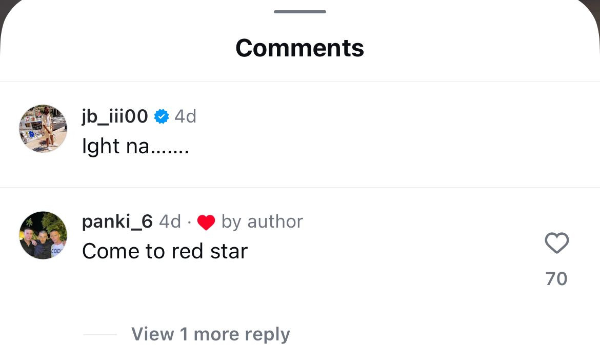Click the "by author" label
Screen dimensions: 600x364
[x=262, y=221]
